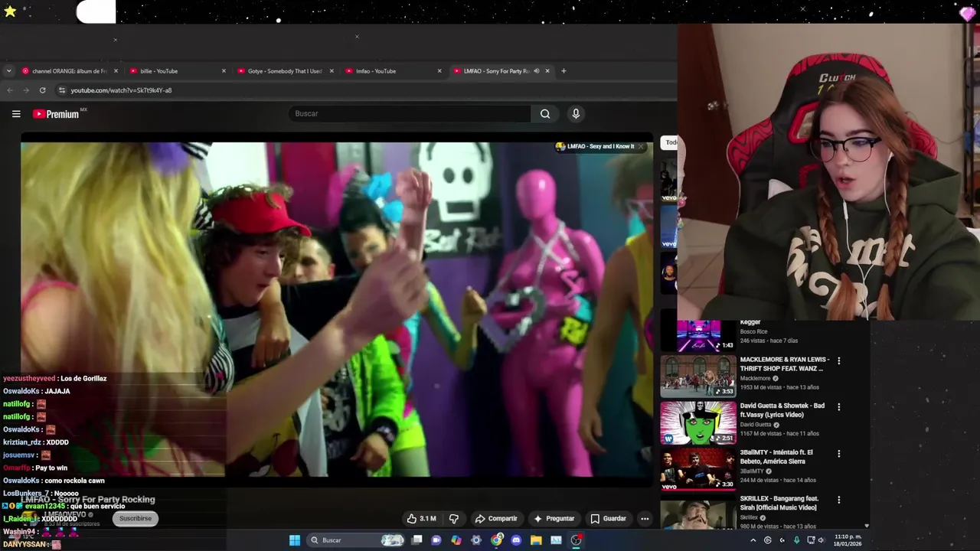Image resolution: width=980 pixels, height=551 pixels.
Task: Open Chrome from the taskbar
Action: click(497, 540)
